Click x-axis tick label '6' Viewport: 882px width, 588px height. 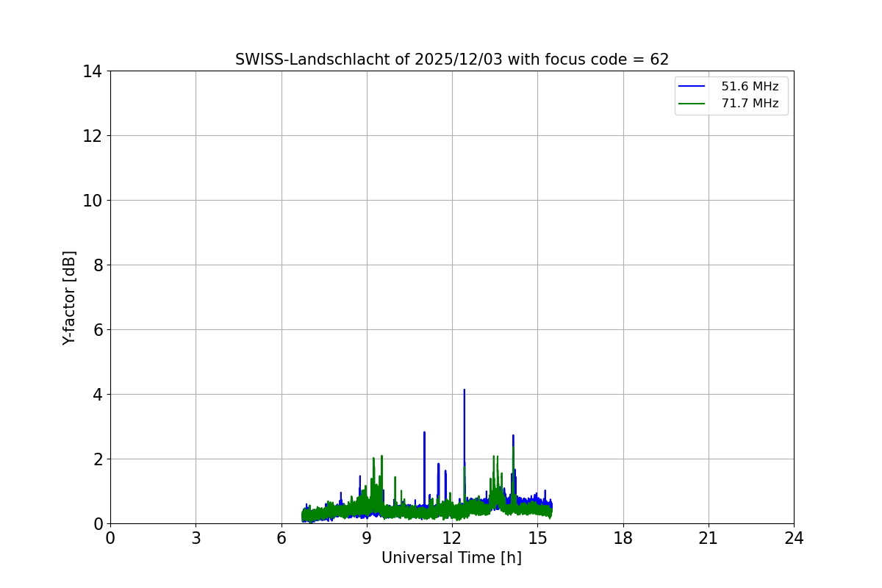pyautogui.click(x=281, y=538)
